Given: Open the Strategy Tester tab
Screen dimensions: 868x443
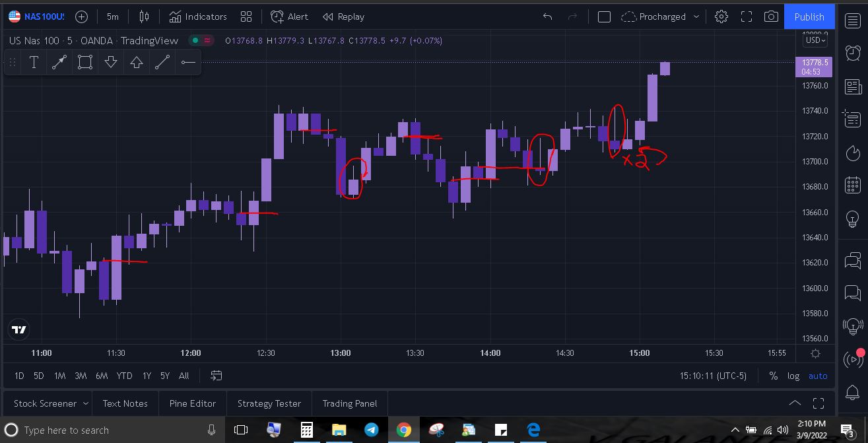Looking at the screenshot, I should click(269, 403).
